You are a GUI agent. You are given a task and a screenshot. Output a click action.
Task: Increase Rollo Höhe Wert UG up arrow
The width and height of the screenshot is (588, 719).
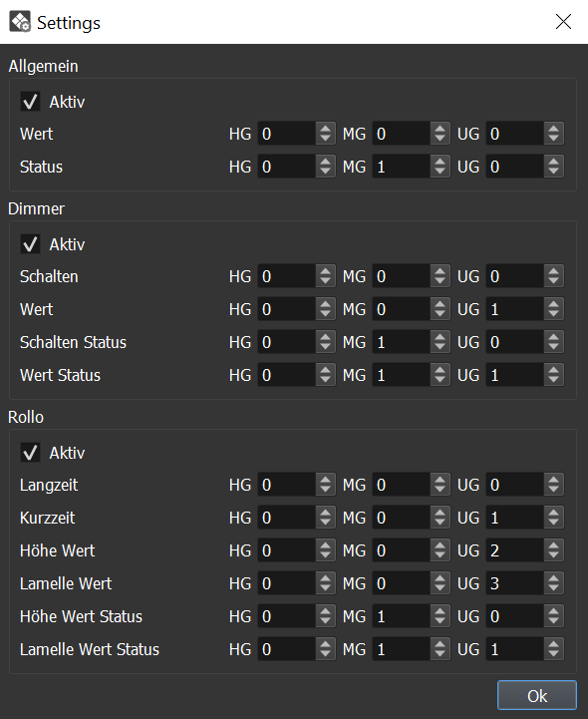554,545
